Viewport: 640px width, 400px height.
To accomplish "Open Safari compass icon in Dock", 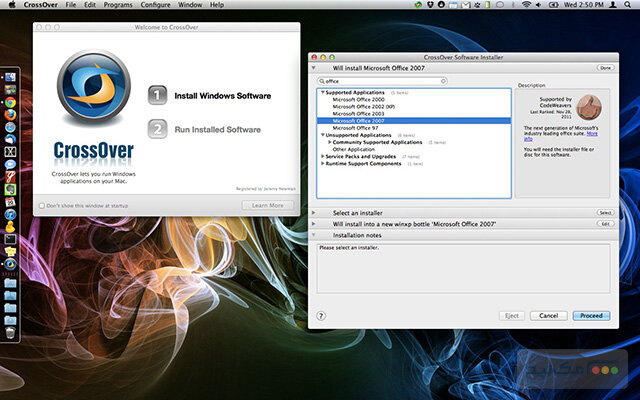I will pyautogui.click(x=10, y=127).
